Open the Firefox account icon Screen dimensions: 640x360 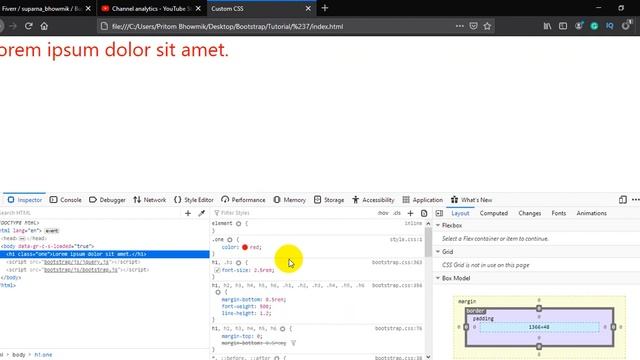pyautogui.click(x=579, y=26)
